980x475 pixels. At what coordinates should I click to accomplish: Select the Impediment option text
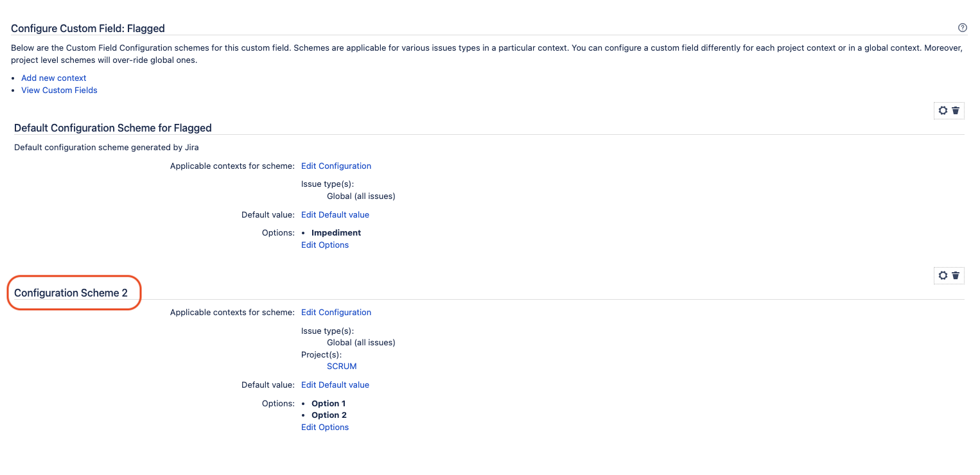click(336, 232)
